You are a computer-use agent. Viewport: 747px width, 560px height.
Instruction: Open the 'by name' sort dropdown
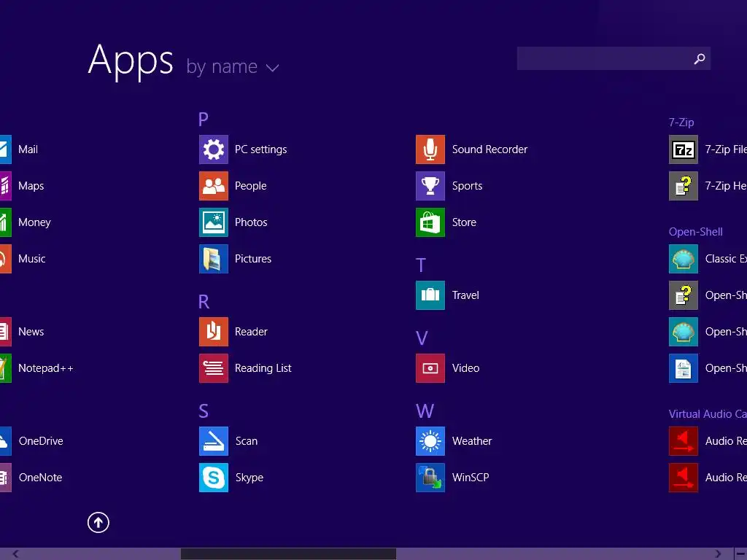pyautogui.click(x=233, y=66)
